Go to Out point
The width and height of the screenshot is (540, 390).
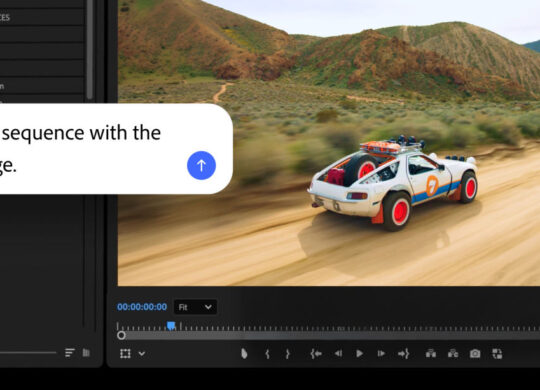coord(403,354)
